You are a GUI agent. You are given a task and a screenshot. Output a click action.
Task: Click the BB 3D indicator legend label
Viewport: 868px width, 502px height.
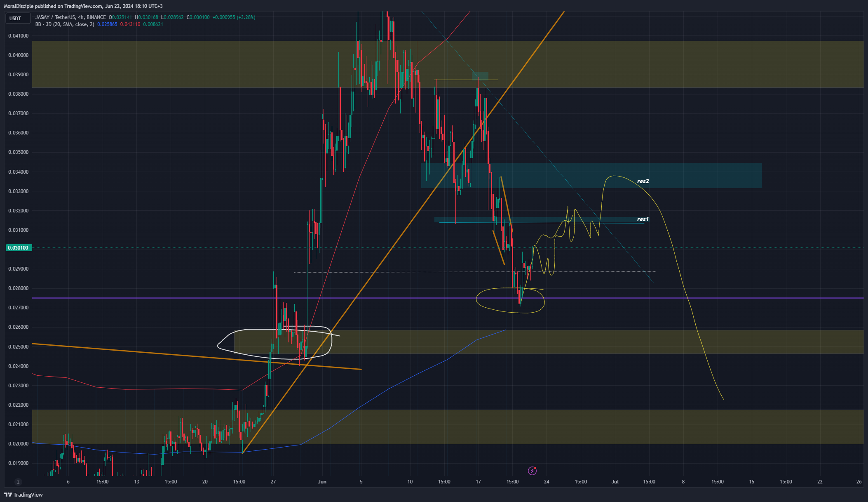pyautogui.click(x=65, y=24)
